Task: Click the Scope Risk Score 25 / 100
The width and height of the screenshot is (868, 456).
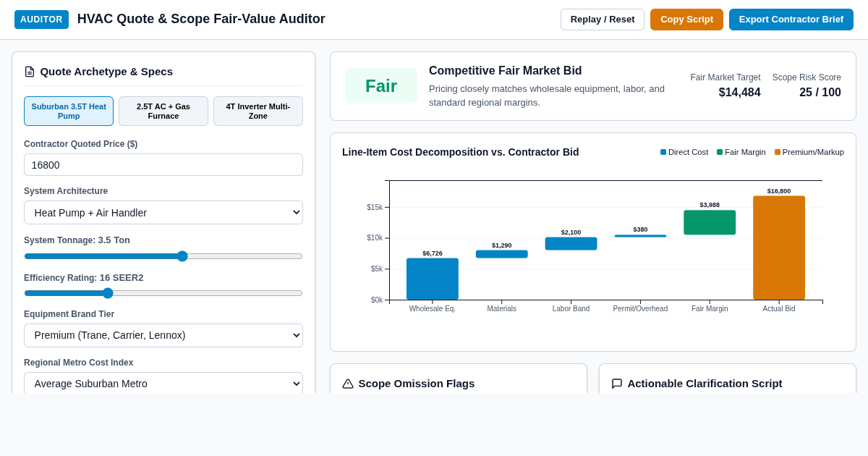Action: pos(820,93)
